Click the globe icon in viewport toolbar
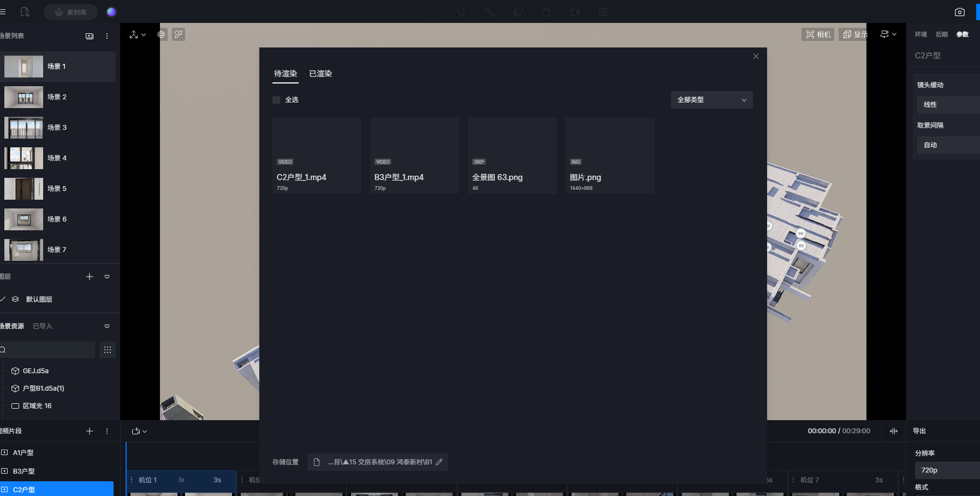The height and width of the screenshot is (496, 980). [x=161, y=34]
